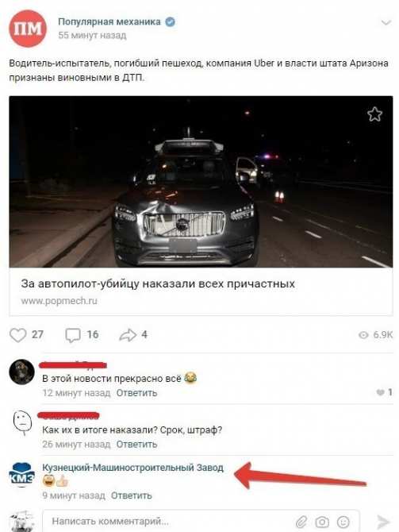Viewport: 399px width, 532px height.
Task: Like the post with heart icon
Action: [17, 335]
